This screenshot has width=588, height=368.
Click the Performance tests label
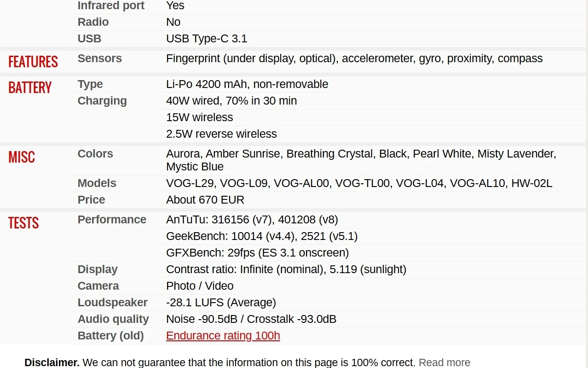click(112, 220)
